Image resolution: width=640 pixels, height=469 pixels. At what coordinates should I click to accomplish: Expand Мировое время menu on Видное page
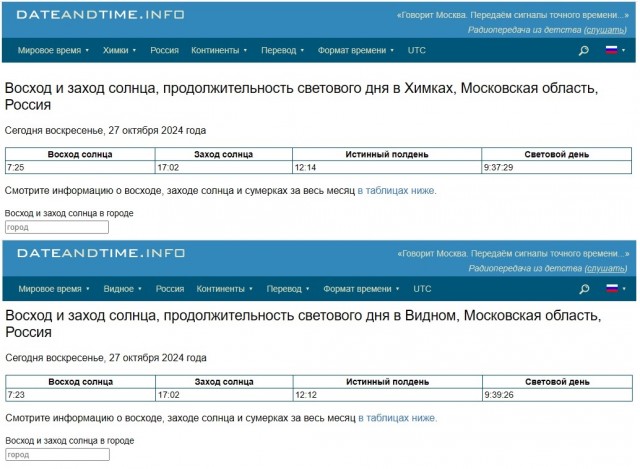[54, 289]
